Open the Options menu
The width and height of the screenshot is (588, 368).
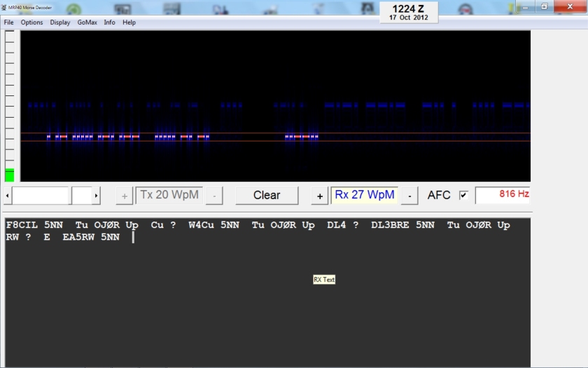coord(31,22)
